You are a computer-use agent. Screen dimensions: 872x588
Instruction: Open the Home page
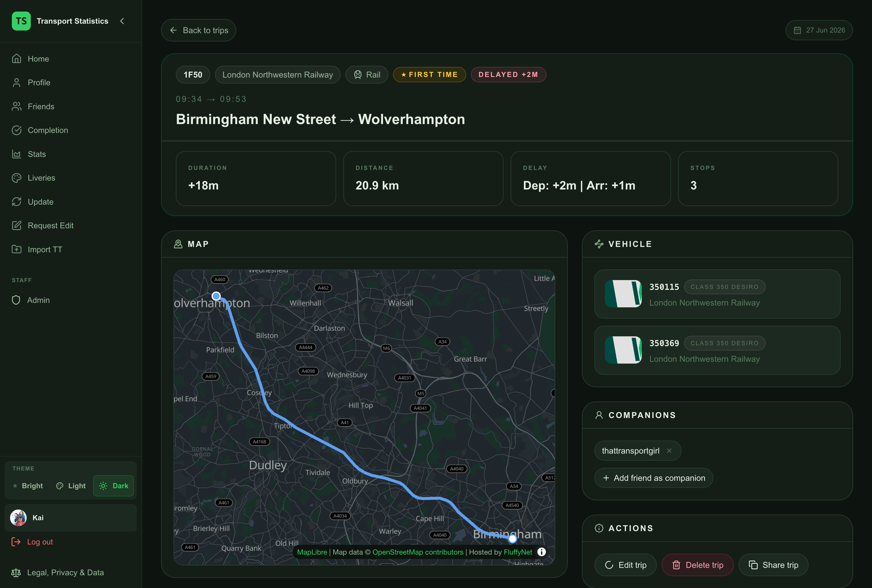[70, 59]
